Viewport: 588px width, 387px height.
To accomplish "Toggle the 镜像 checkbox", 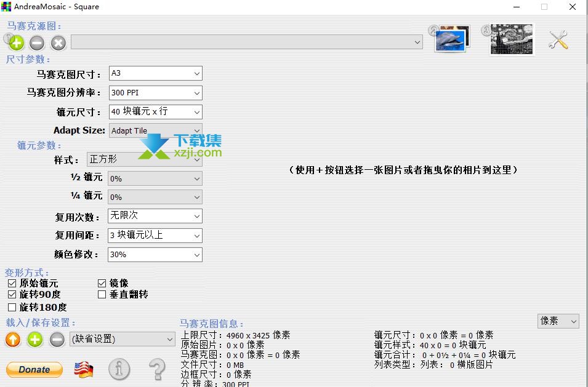I will click(x=102, y=283).
